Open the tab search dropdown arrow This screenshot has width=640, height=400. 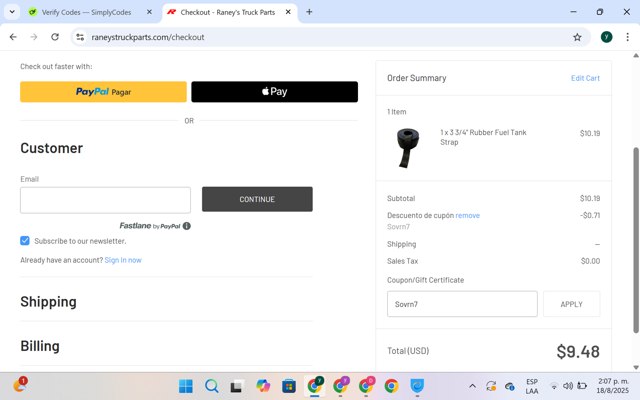12,12
